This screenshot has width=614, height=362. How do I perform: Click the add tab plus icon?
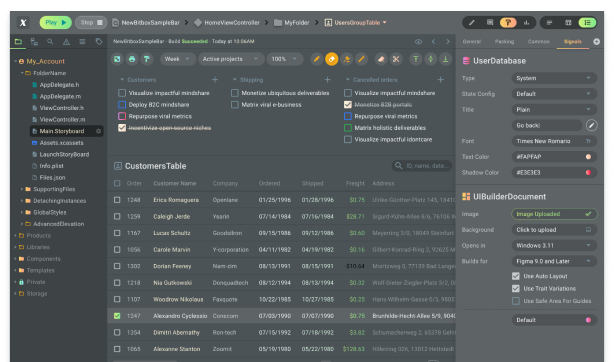596,42
